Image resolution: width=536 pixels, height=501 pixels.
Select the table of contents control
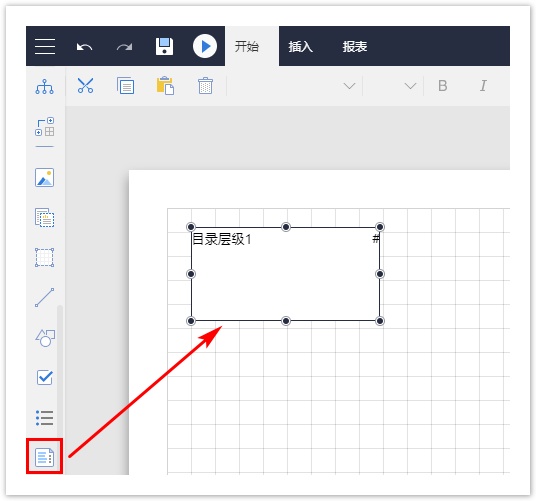point(44,457)
